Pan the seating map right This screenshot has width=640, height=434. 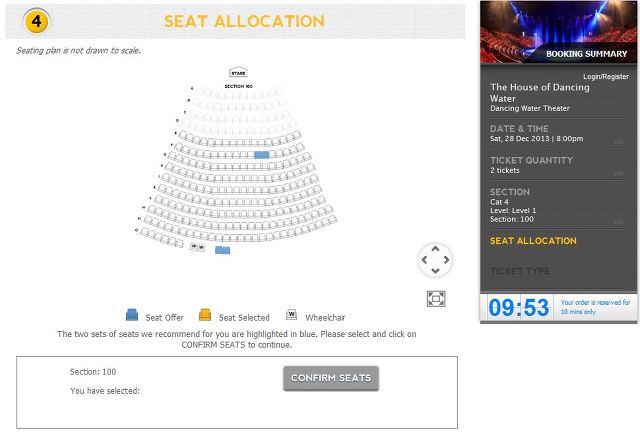tap(446, 260)
